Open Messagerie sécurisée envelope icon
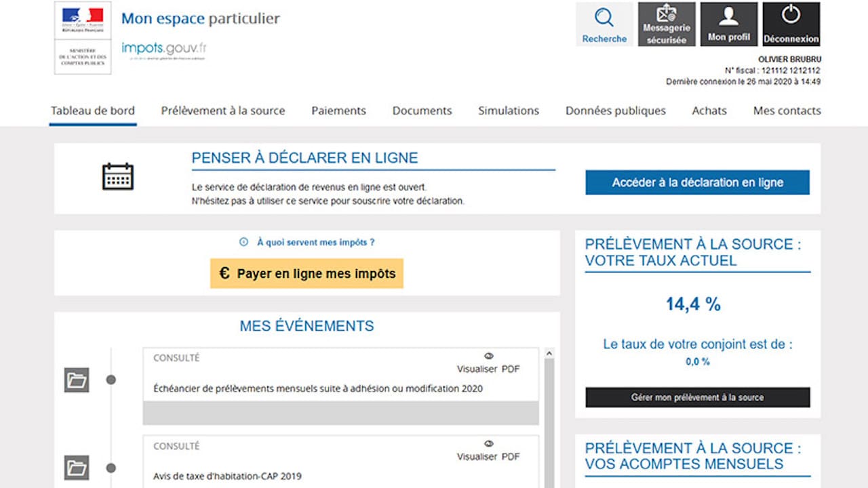The image size is (868, 488). pyautogui.click(x=667, y=15)
